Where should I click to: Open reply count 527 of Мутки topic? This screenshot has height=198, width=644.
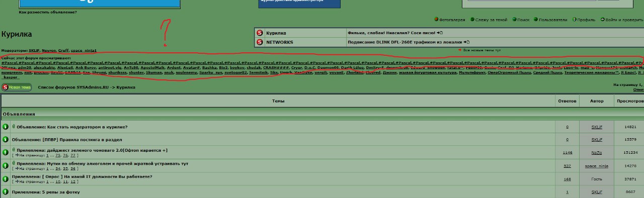(567, 166)
